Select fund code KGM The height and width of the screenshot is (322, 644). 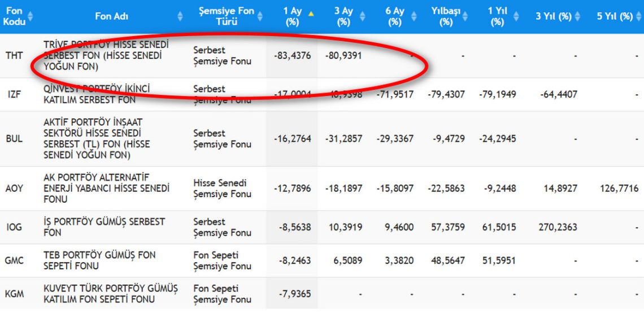coord(14,294)
